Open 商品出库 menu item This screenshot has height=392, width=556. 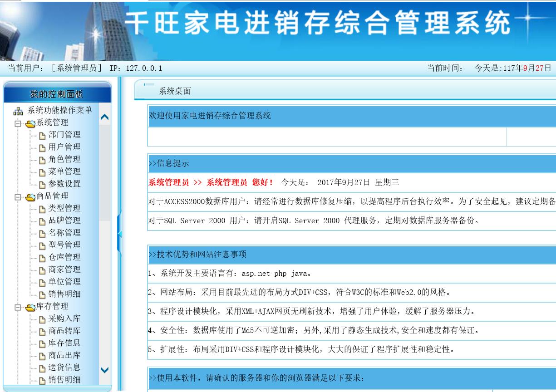point(64,355)
